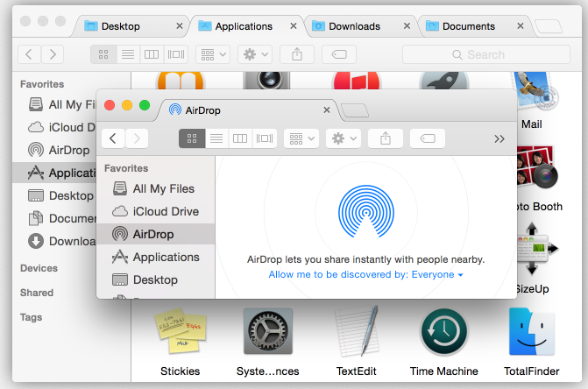Select list view in Applications window
The height and width of the screenshot is (389, 588).
click(128, 54)
